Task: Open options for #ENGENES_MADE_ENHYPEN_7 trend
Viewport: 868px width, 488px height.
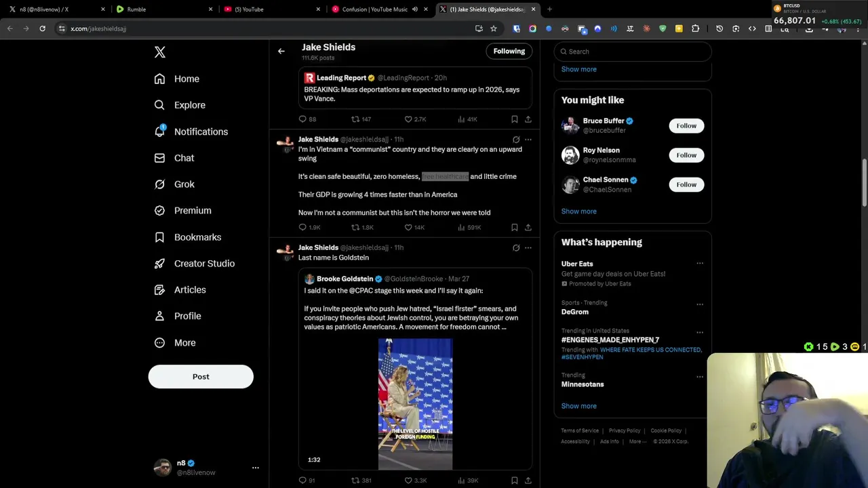Action: pos(700,332)
